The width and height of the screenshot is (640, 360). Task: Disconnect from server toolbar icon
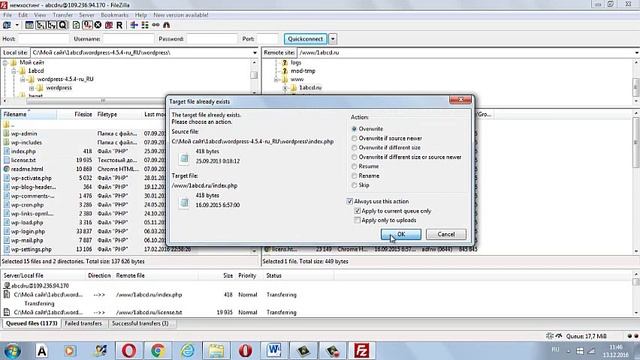tap(109, 25)
